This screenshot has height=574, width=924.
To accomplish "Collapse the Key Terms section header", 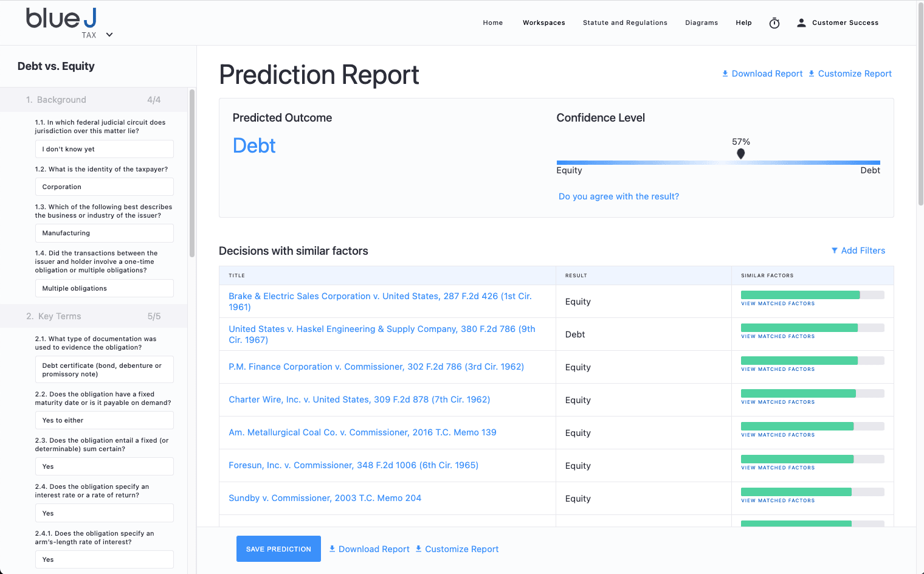I will 94,316.
